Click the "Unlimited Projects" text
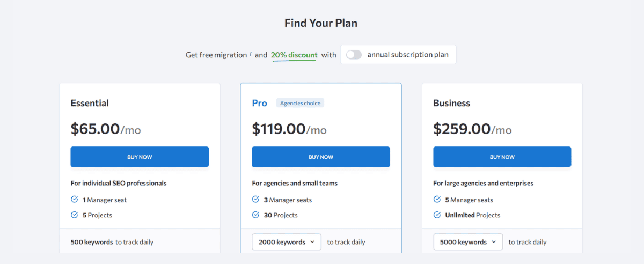Image resolution: width=644 pixels, height=264 pixels. pyautogui.click(x=473, y=215)
